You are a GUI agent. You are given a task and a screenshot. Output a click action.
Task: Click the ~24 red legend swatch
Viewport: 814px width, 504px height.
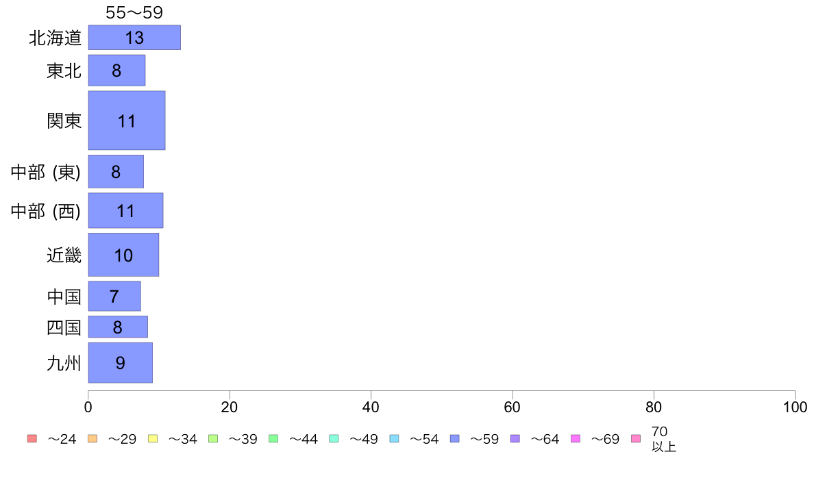pos(32,438)
